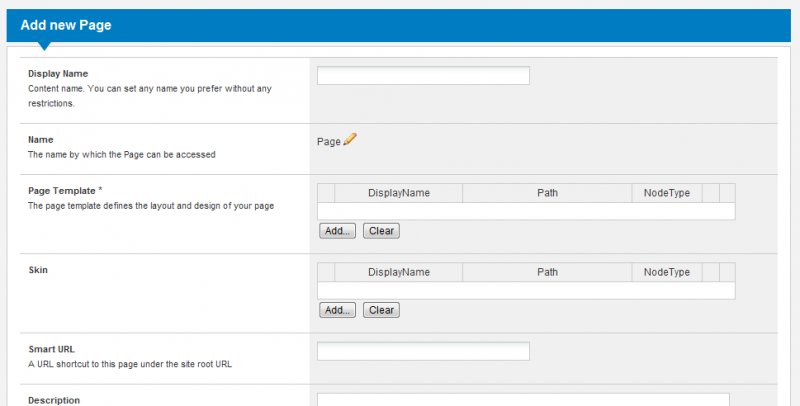This screenshot has height=406, width=800.
Task: Click Path column header in Skin grid
Action: [x=547, y=272]
